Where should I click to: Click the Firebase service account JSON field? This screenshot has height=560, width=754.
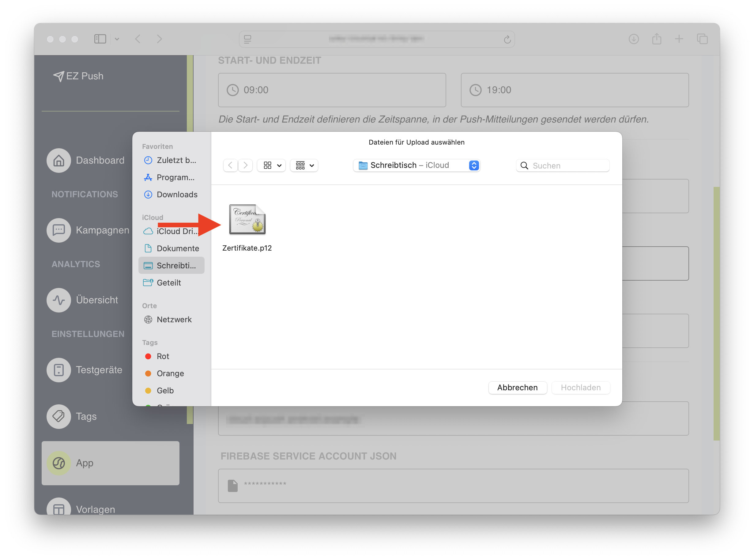[x=454, y=486]
